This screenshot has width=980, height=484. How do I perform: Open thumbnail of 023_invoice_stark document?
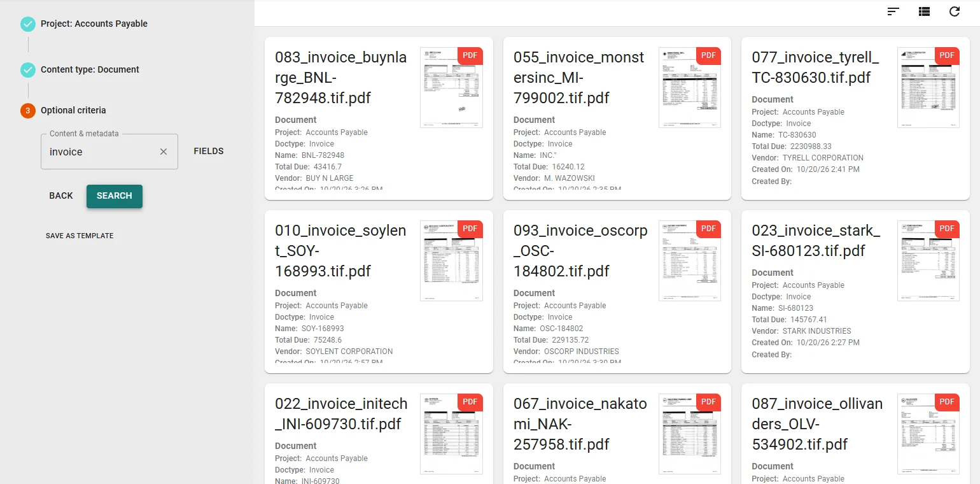[x=928, y=260]
